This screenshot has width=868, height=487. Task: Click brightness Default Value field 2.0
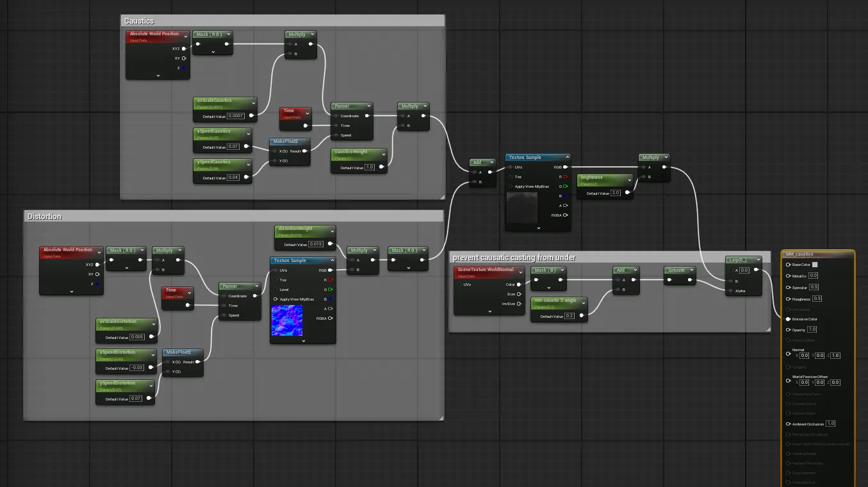point(616,192)
